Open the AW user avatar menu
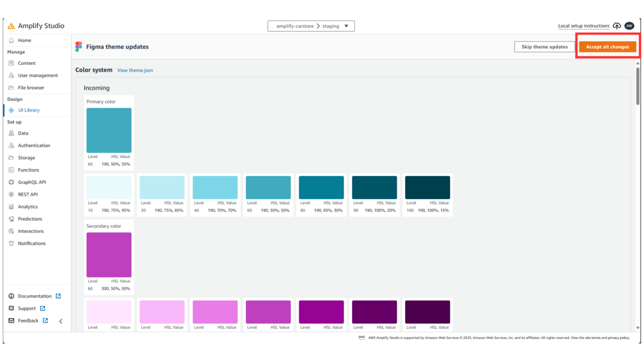 [630, 26]
